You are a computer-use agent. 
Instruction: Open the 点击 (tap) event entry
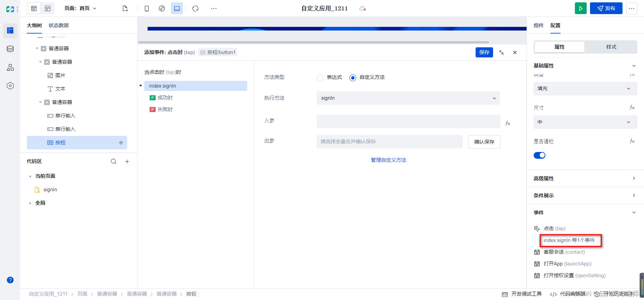click(554, 229)
